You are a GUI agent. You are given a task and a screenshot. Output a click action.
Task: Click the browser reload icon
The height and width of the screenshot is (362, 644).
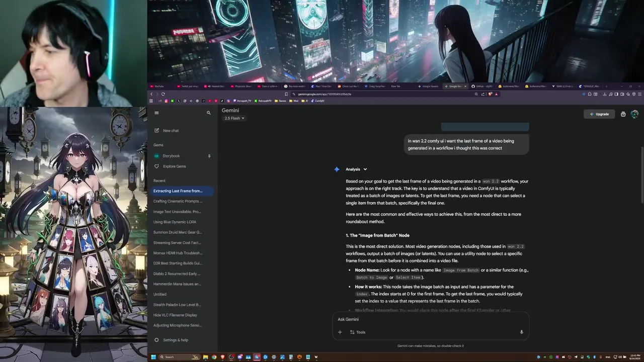[x=163, y=94]
